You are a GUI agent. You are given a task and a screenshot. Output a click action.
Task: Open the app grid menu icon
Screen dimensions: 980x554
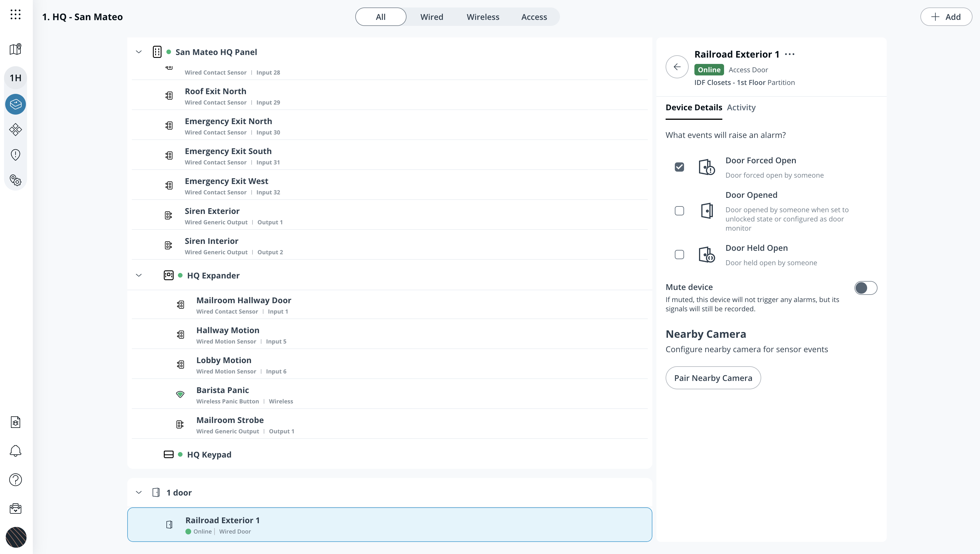[16, 14]
